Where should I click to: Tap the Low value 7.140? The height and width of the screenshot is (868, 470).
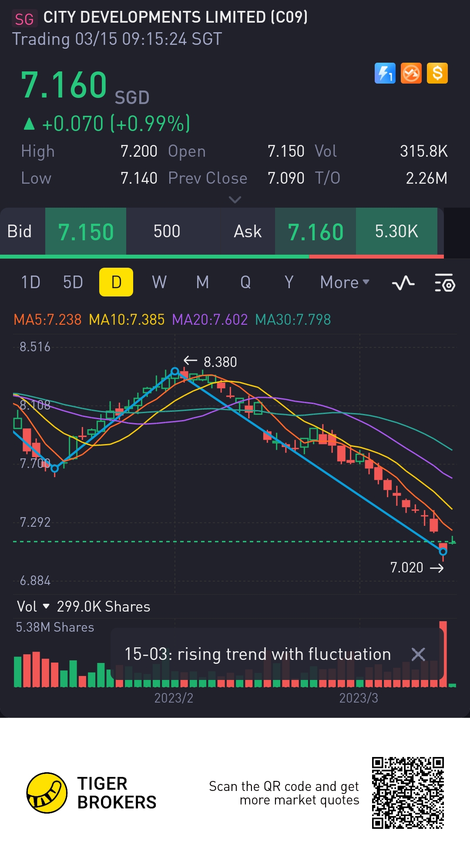[139, 178]
